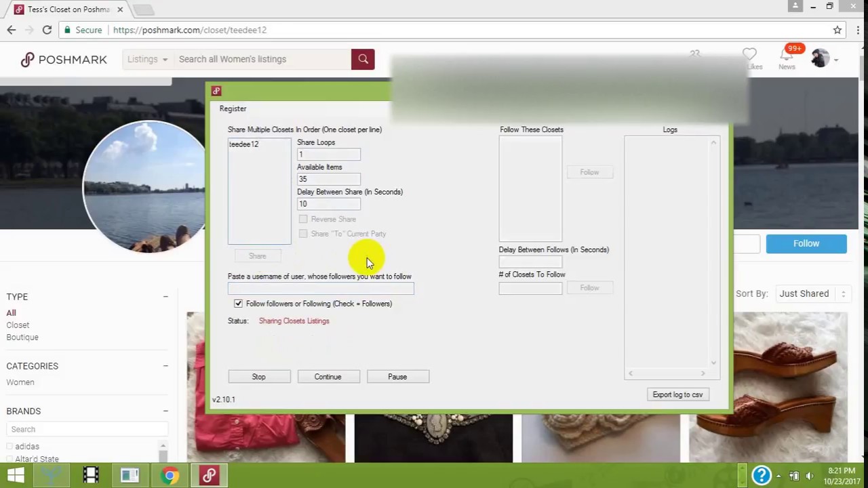Click the Brands search field
868x488 pixels.
tap(87, 429)
